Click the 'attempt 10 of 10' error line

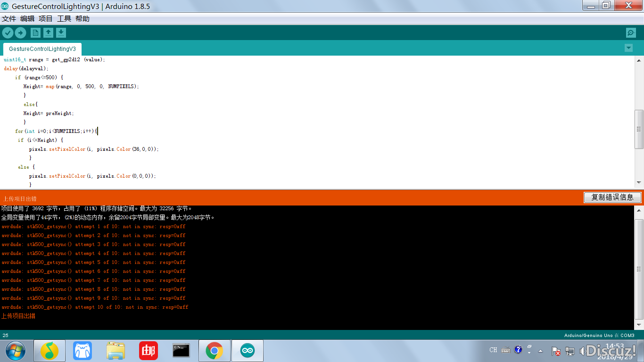(95, 307)
